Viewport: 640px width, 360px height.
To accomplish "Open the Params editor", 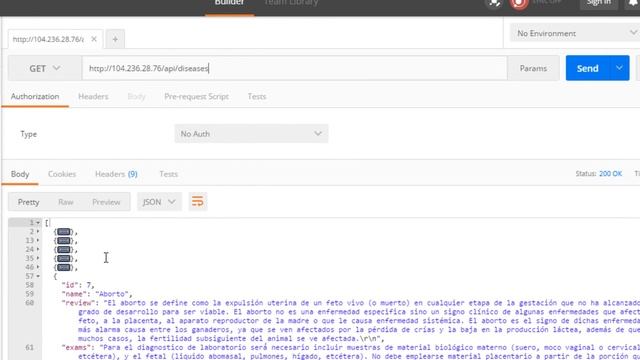I will (533, 68).
